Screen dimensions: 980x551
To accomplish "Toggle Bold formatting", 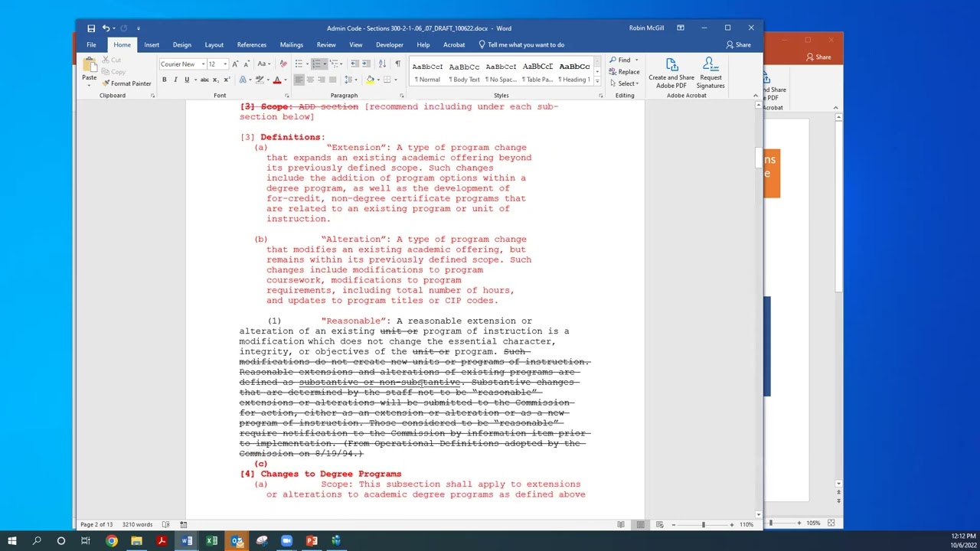I will pos(164,80).
